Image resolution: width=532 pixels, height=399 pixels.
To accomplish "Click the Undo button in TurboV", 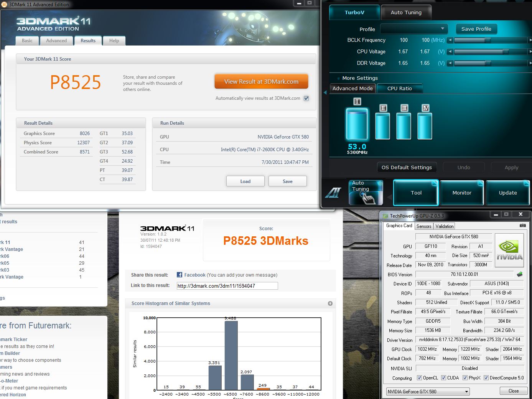I will point(464,167).
